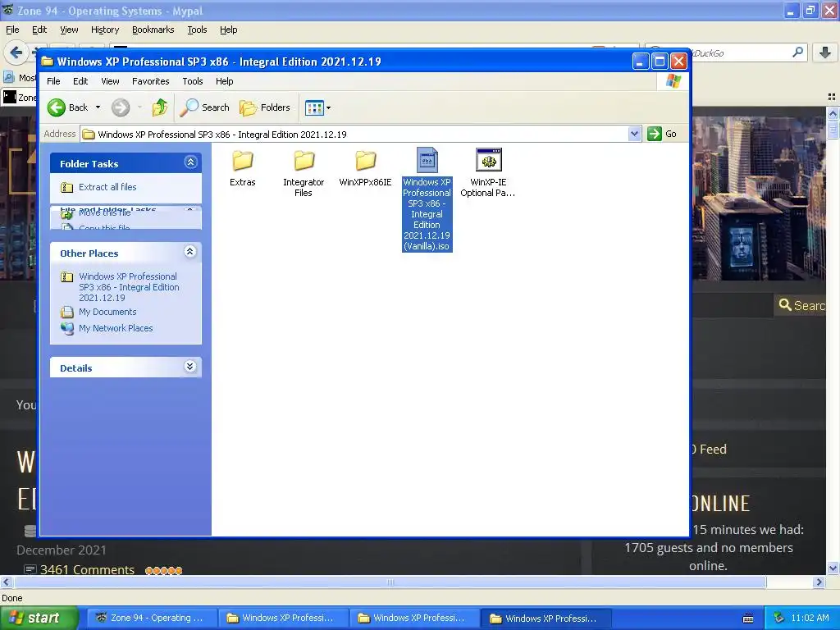This screenshot has width=840, height=630.
Task: Open My Documents link
Action: click(107, 312)
